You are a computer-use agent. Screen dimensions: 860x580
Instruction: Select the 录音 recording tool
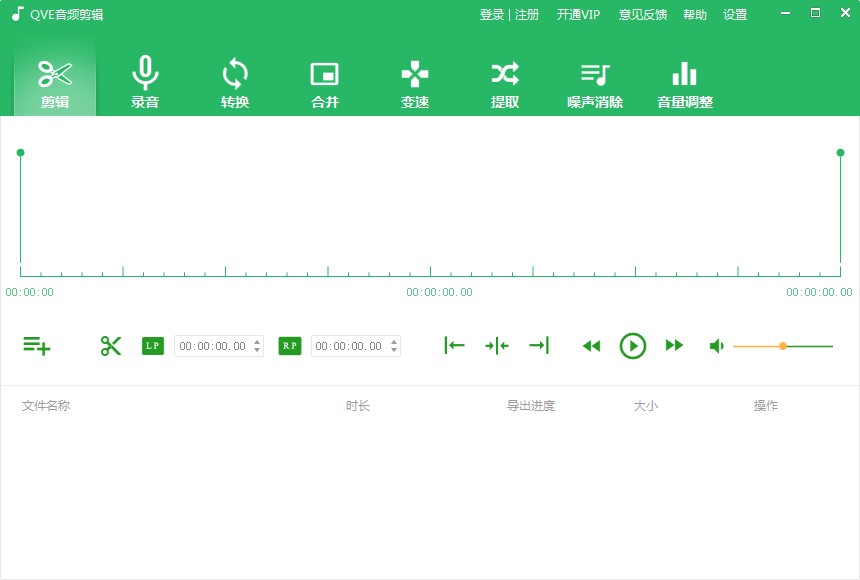click(143, 80)
